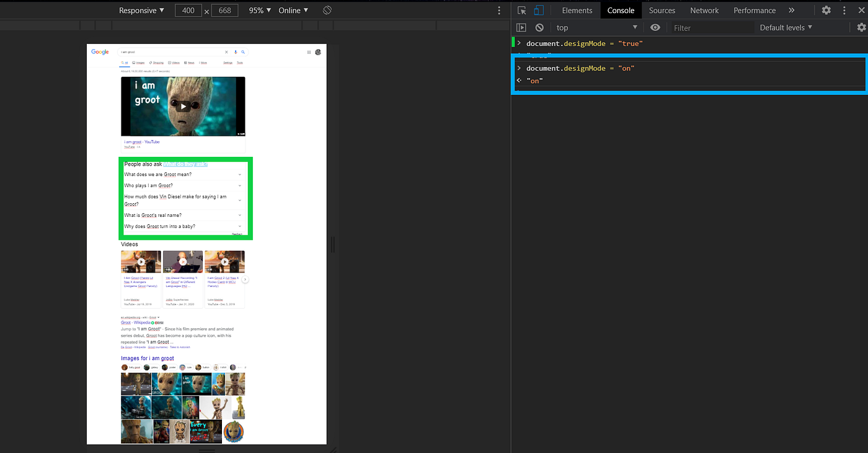Open the 'i am groot - YouTube' link

click(x=141, y=142)
